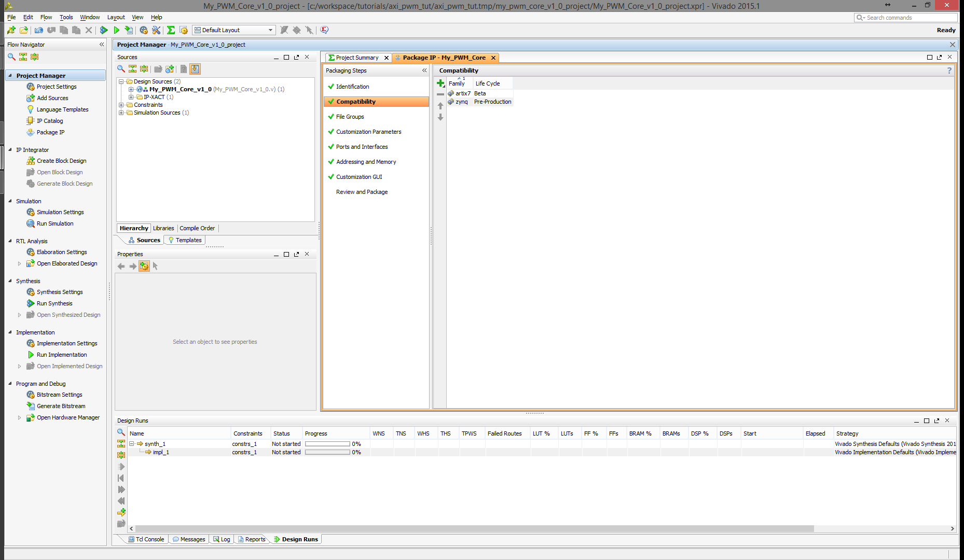Click the Add Sources icon in Sources toolbar

click(x=170, y=69)
